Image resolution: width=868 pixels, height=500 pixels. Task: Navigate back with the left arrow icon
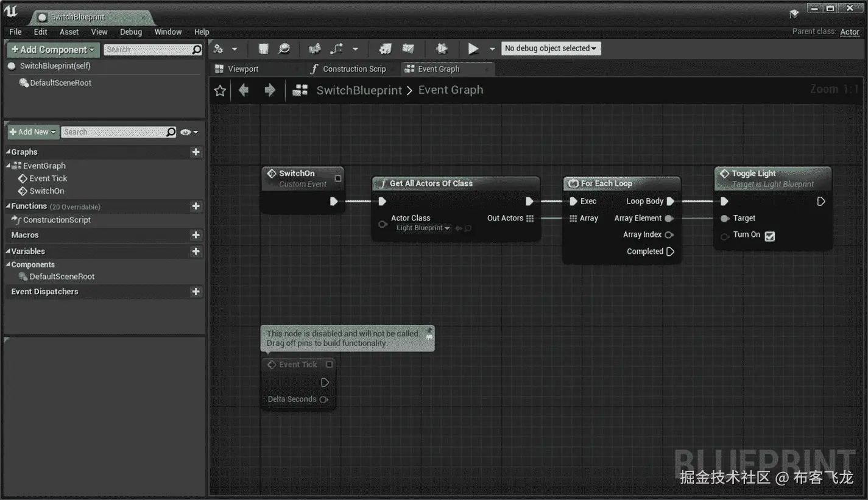click(244, 91)
